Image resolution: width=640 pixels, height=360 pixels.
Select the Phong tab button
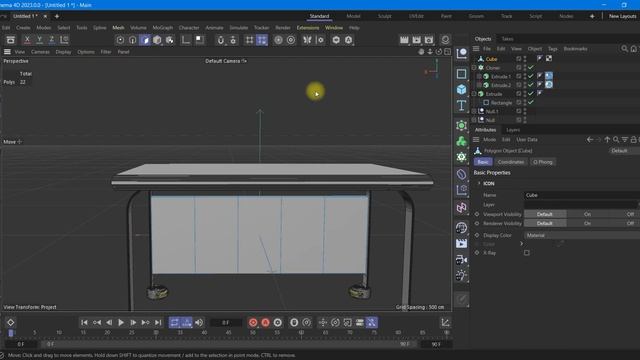(x=542, y=162)
